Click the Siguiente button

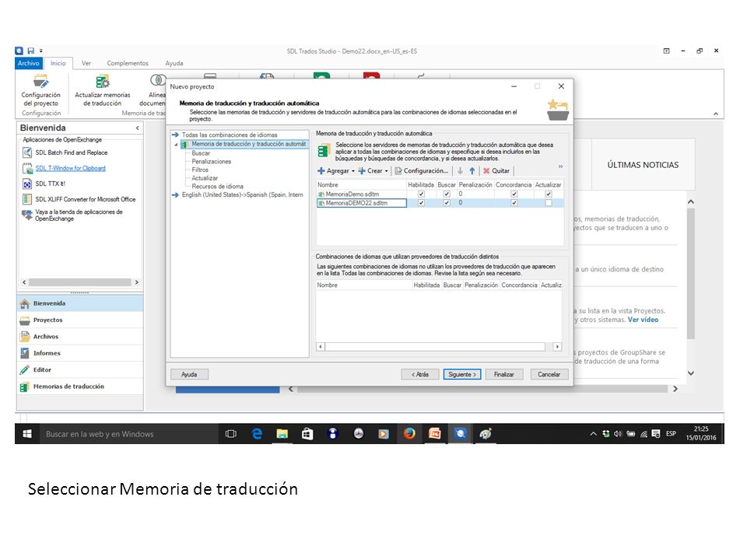[462, 374]
